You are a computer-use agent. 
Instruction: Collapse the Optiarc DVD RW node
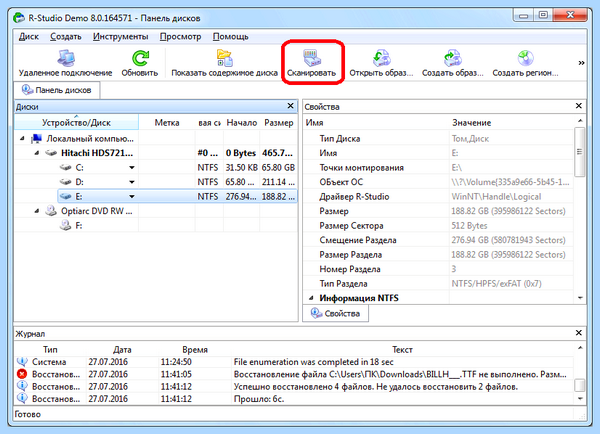click(37, 211)
